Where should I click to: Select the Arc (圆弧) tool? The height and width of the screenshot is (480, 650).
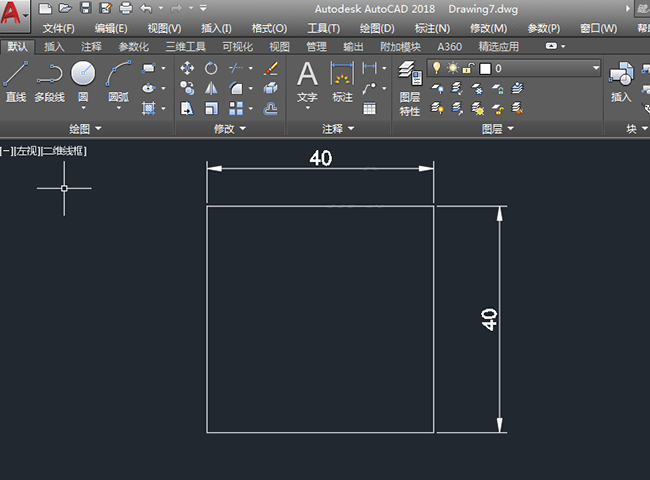pos(119,82)
